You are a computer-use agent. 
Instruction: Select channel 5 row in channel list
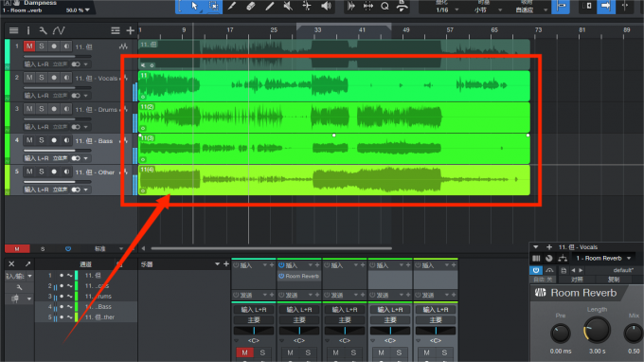pos(86,317)
